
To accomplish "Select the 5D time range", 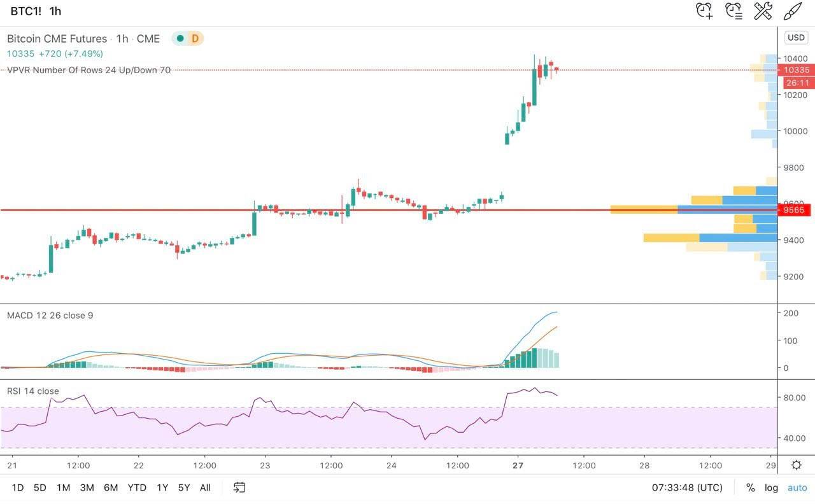I will point(39,487).
